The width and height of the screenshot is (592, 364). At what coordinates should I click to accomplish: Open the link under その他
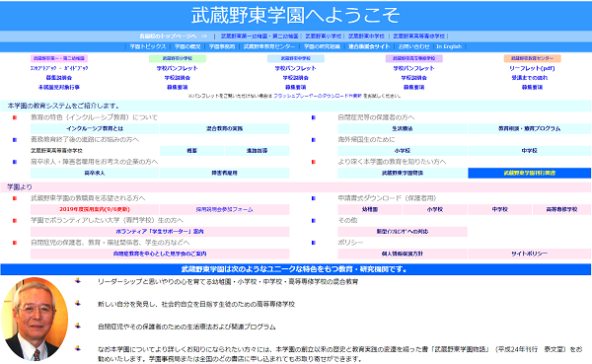[x=403, y=232]
